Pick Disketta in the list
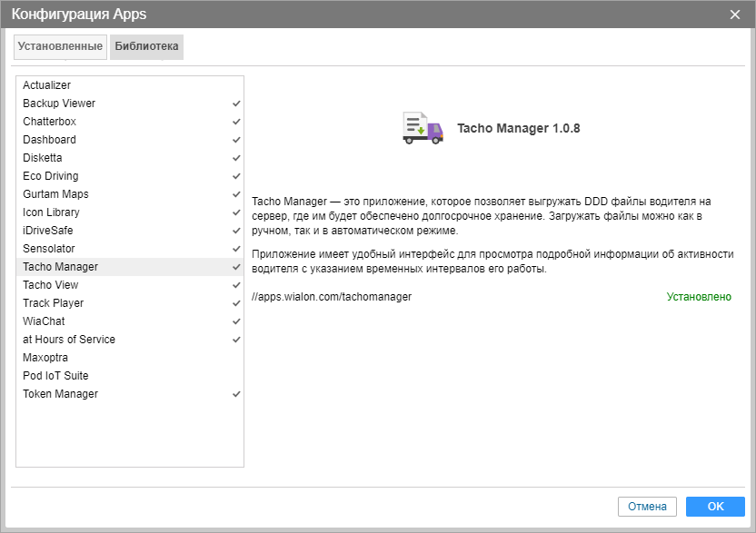This screenshot has width=756, height=533. pos(130,158)
